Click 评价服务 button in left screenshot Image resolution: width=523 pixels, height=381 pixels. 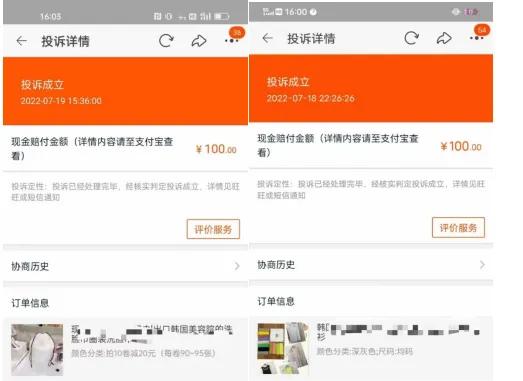pos(213,229)
